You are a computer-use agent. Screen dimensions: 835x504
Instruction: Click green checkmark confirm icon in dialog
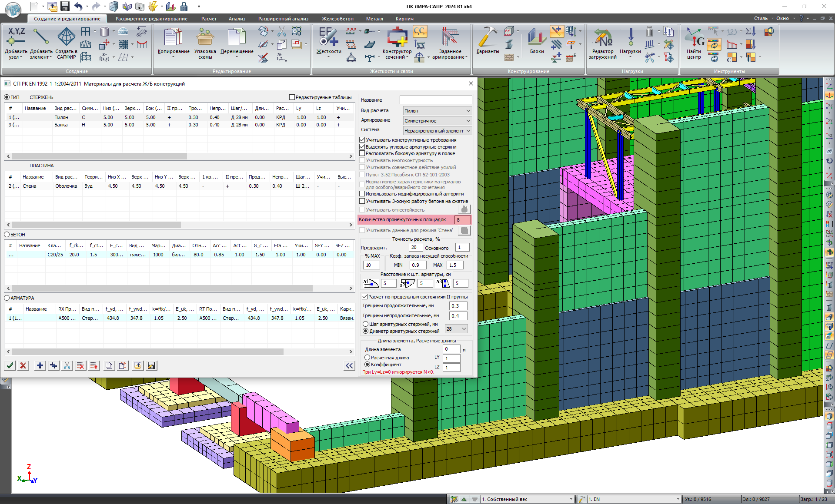click(x=10, y=366)
